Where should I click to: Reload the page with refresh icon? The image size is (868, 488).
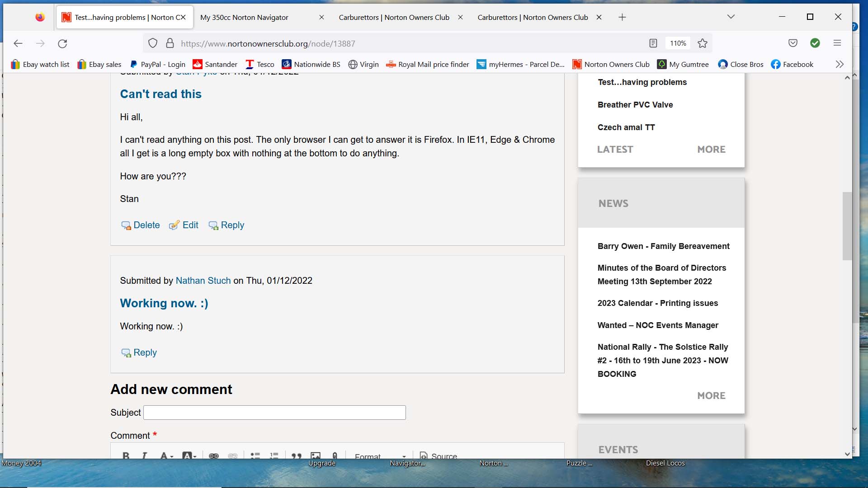pos(62,43)
